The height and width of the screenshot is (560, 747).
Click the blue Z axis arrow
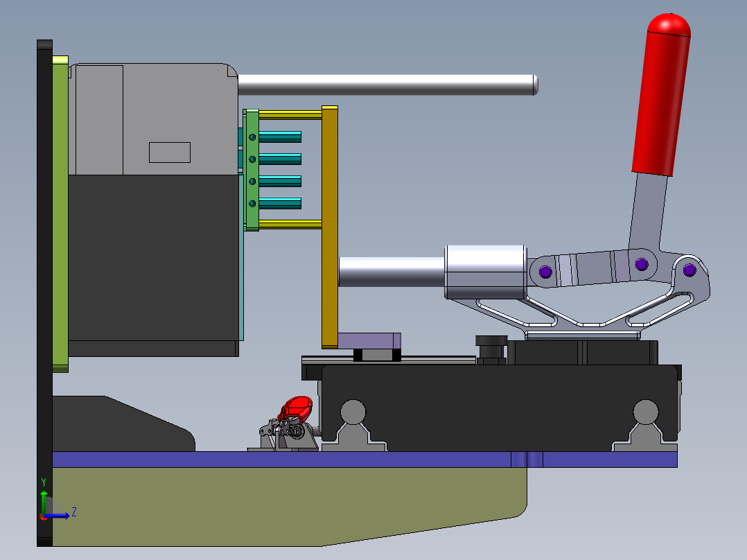click(57, 516)
